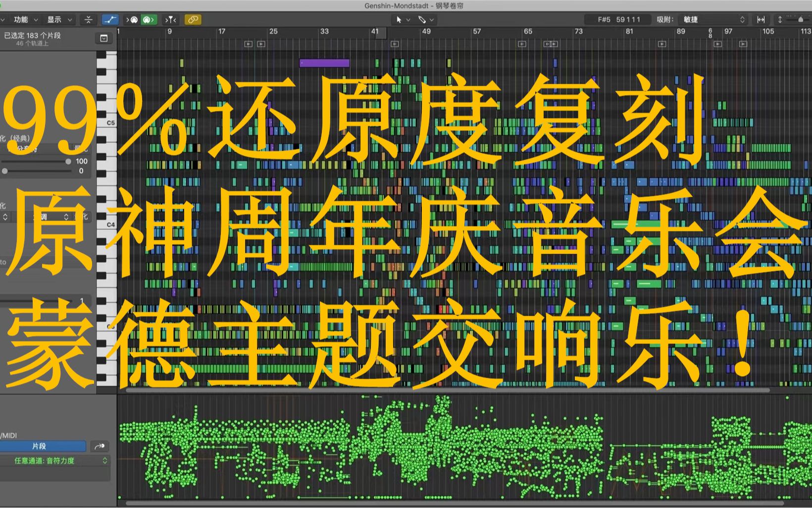Open the 吸附 snap dropdown set to 敏捷
The width and height of the screenshot is (812, 508).
[712, 20]
